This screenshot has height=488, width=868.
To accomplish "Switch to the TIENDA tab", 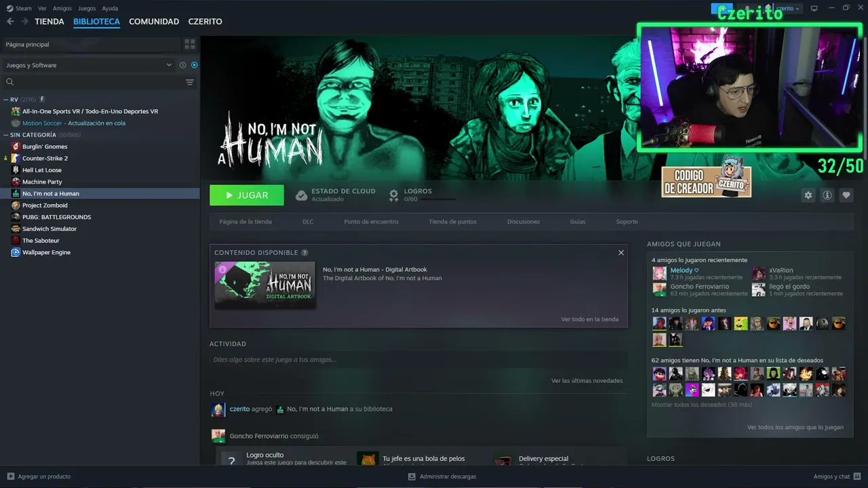I will 50,22.
